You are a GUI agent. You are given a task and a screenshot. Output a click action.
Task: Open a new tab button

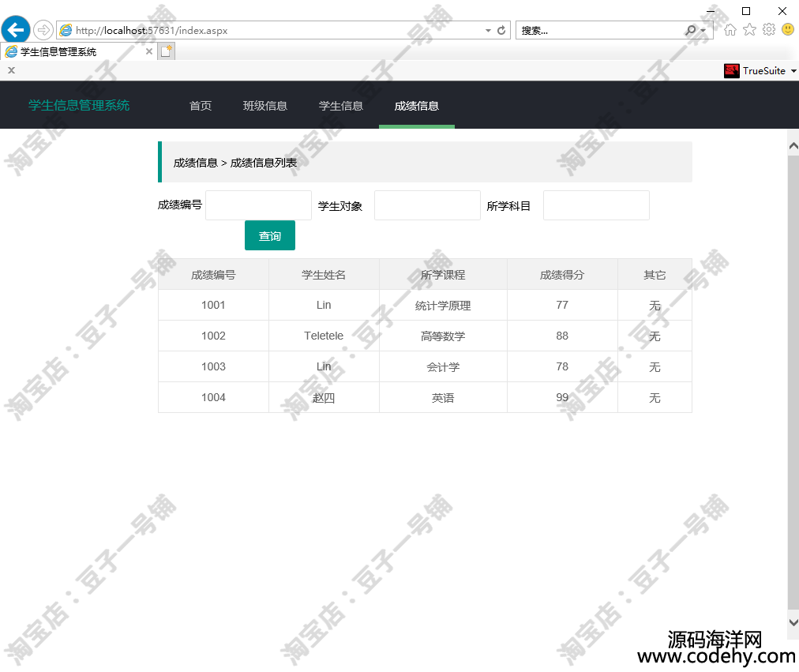(166, 51)
